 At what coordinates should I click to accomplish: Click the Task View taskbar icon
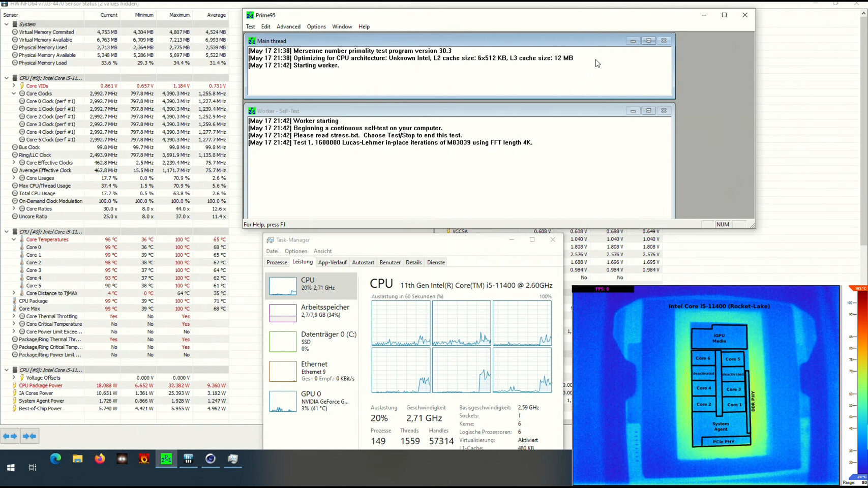pyautogui.click(x=33, y=467)
